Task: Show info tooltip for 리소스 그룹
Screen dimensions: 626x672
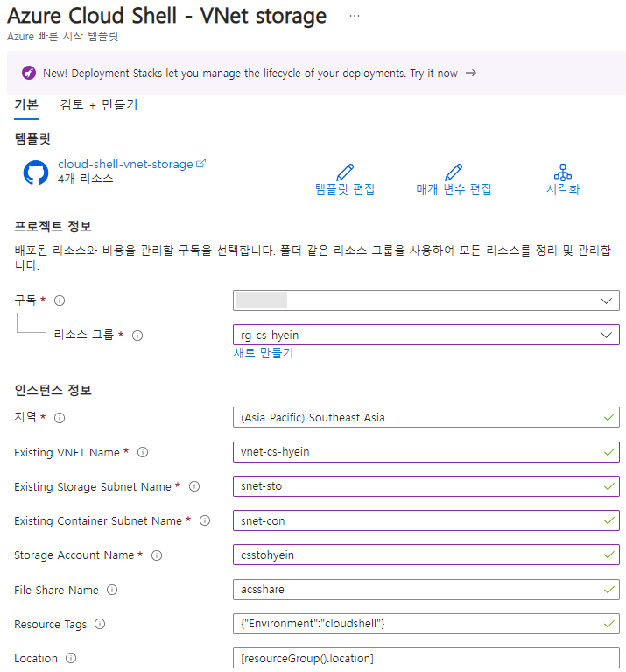Action: (137, 336)
